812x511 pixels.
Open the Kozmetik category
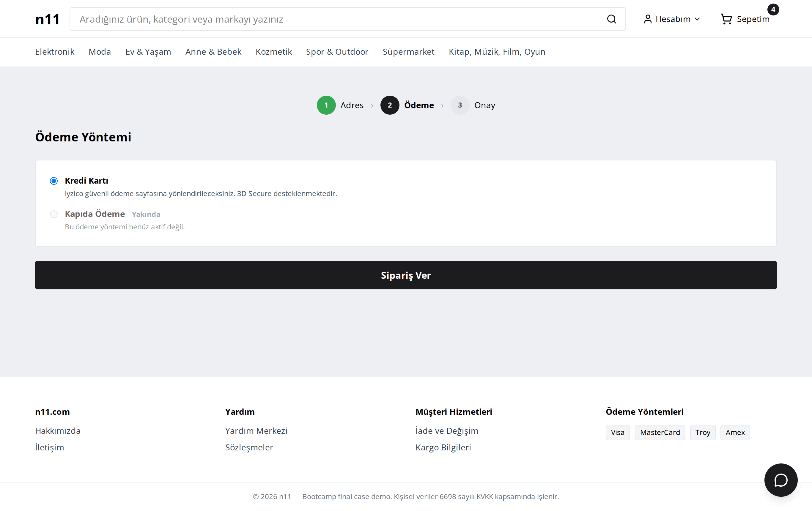point(273,52)
